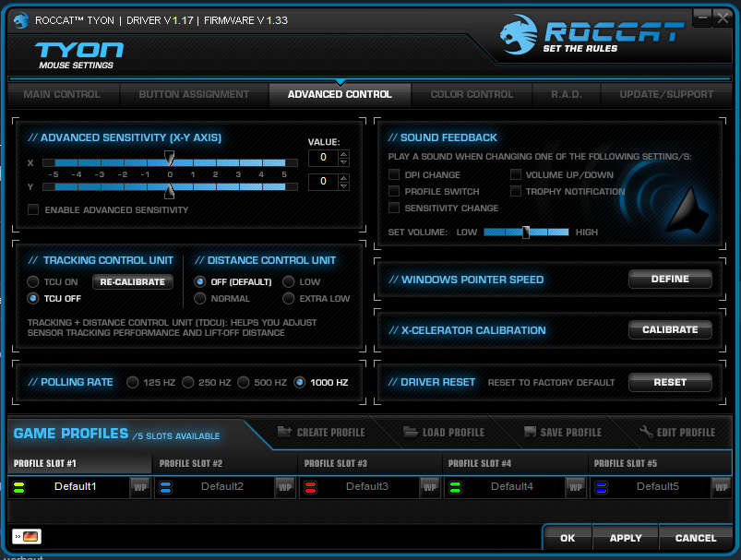Click the Y axis sensitivity slider handle

pyautogui.click(x=169, y=190)
